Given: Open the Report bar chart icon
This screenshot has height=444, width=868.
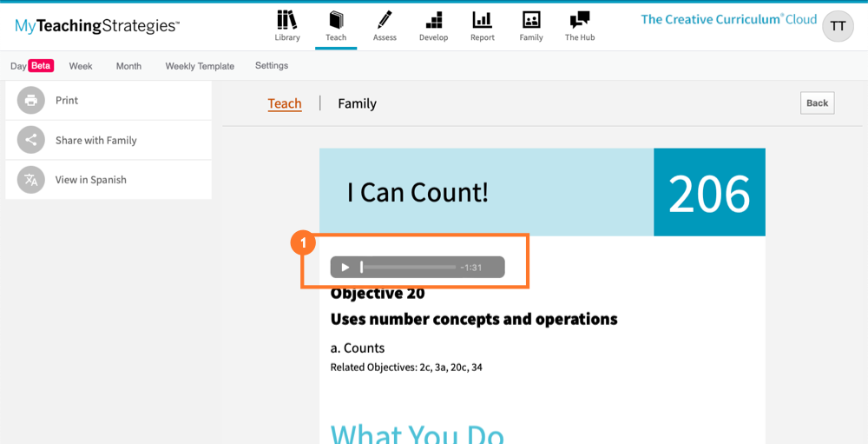Looking at the screenshot, I should (x=482, y=20).
